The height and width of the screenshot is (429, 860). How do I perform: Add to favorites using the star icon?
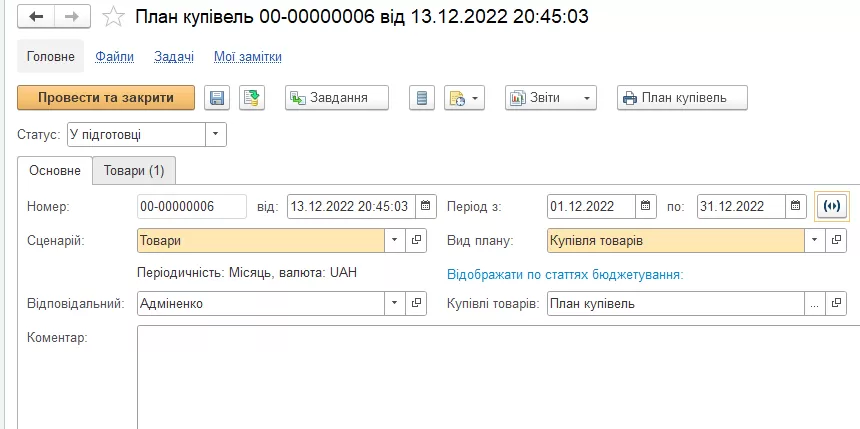click(114, 17)
